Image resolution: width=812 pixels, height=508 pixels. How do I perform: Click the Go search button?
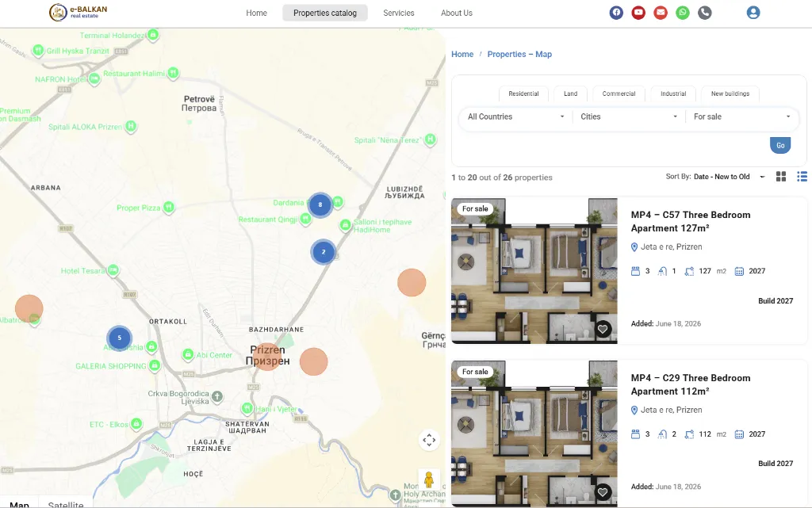pyautogui.click(x=780, y=145)
